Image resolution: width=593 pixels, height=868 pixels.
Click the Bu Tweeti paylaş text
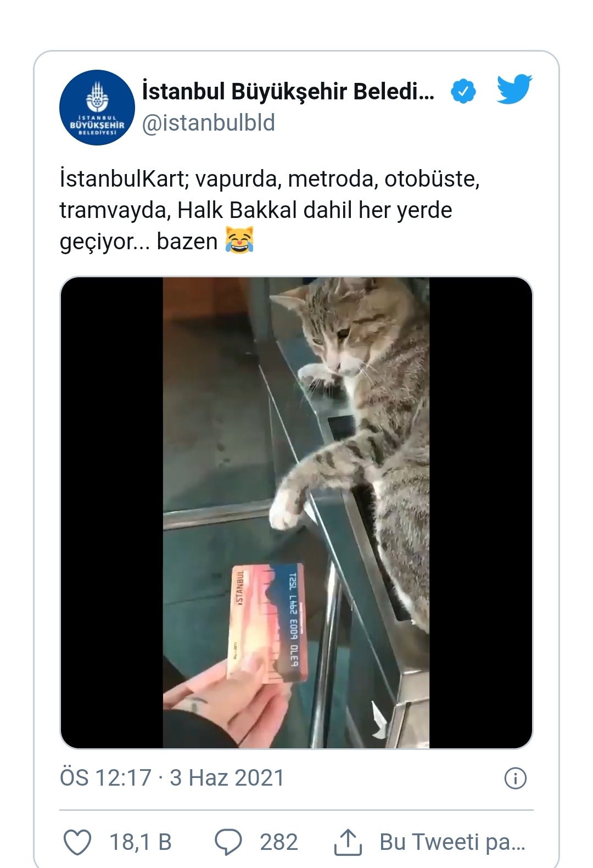tap(452, 842)
